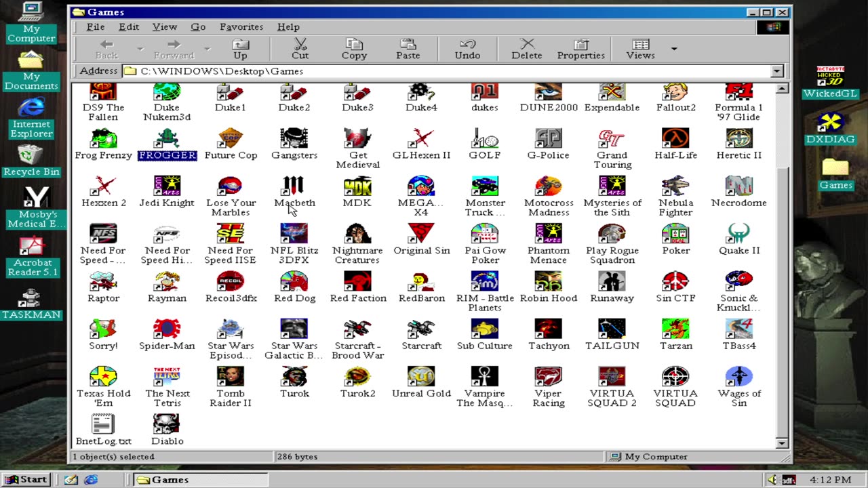Select the Wages of Sin icon
Viewport: 868px width, 488px height.
[739, 376]
